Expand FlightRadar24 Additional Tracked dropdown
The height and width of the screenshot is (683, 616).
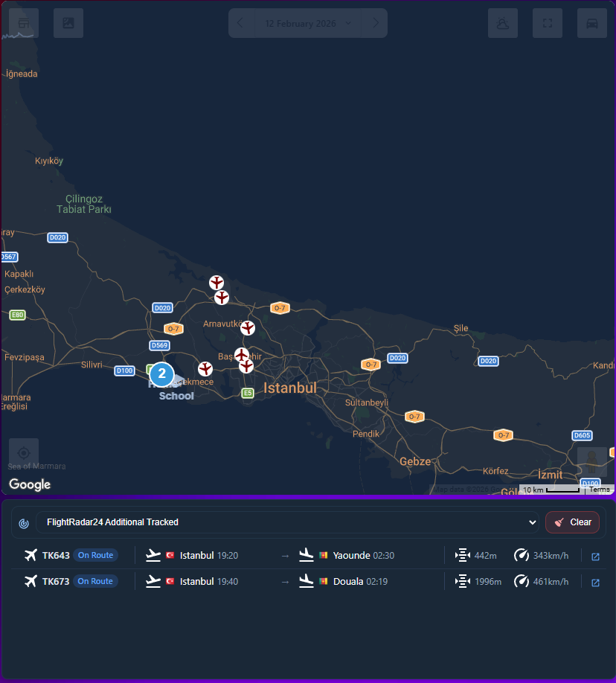(x=287, y=522)
